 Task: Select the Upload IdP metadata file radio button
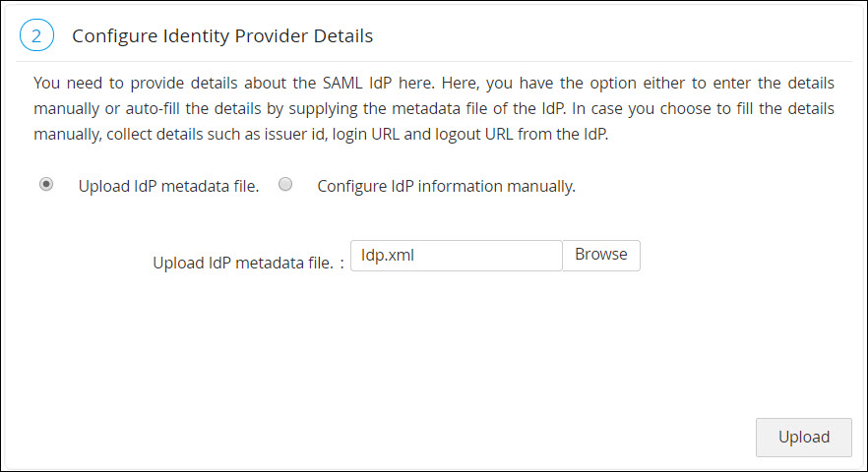pos(45,184)
